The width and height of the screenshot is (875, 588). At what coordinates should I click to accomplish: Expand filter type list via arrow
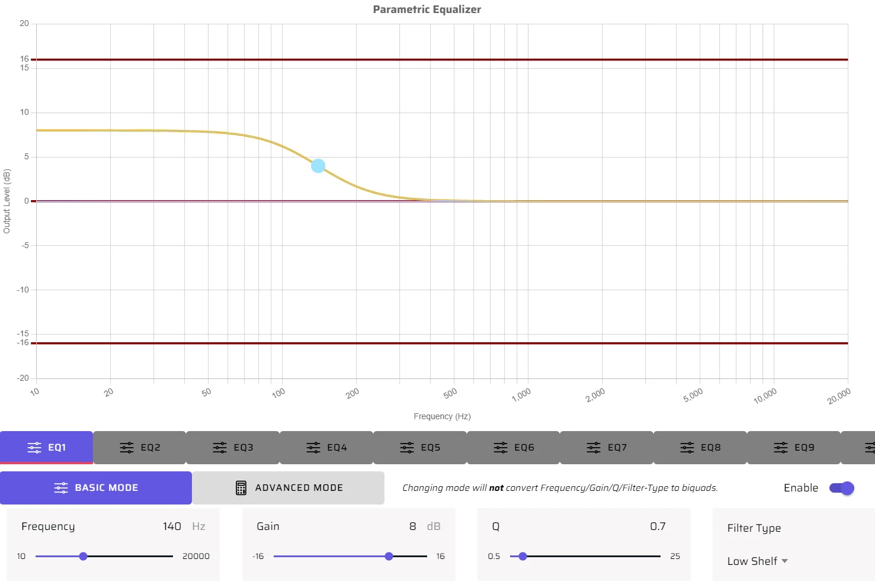(785, 561)
